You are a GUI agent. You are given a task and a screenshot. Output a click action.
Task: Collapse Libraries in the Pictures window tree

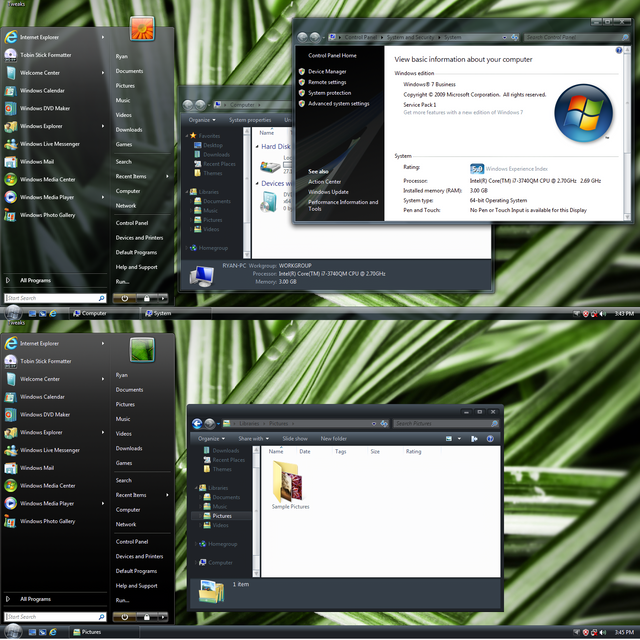(x=196, y=488)
